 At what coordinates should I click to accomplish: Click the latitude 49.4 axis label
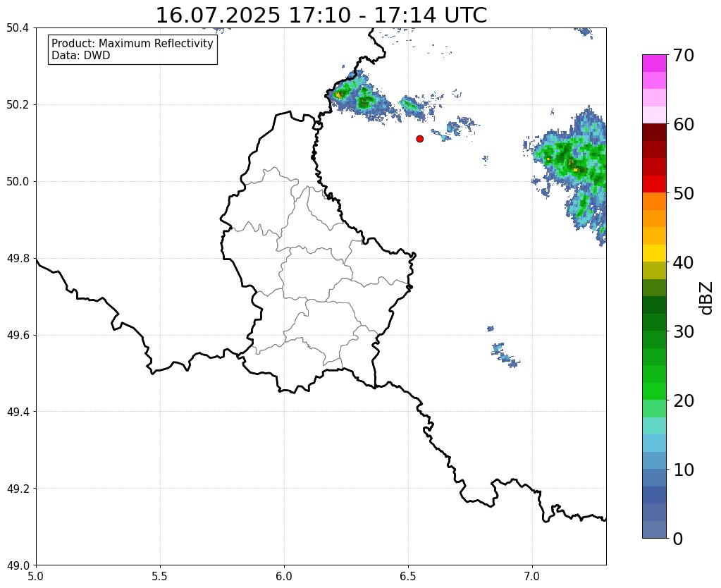tap(18, 412)
